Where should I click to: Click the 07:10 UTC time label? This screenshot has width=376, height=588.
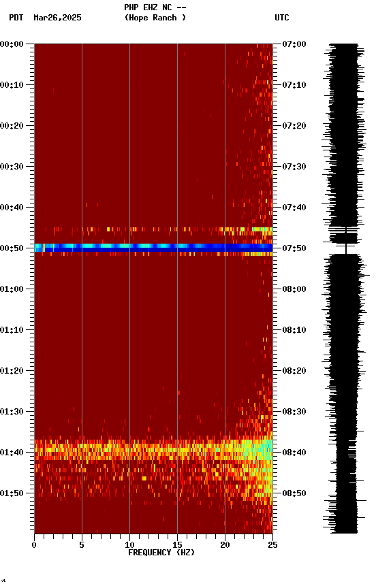pos(294,85)
